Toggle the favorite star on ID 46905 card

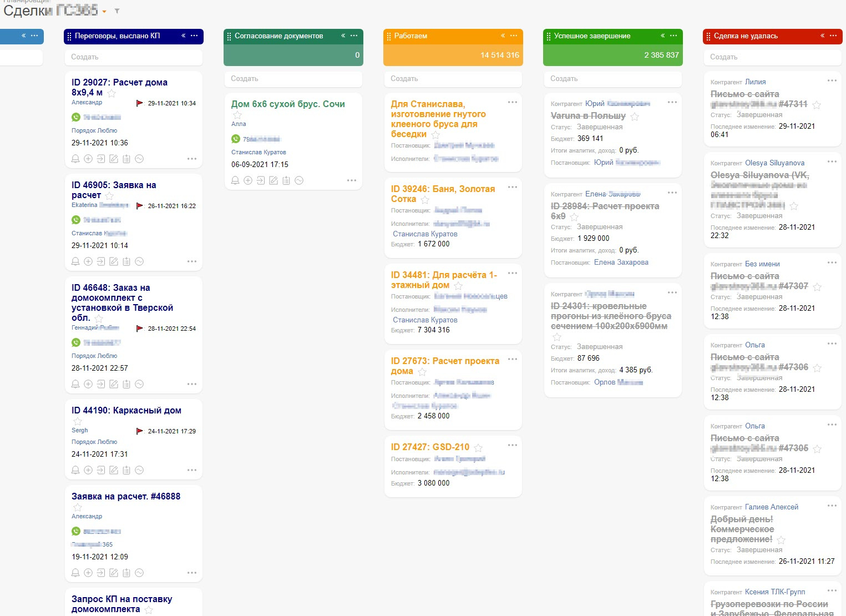click(109, 196)
